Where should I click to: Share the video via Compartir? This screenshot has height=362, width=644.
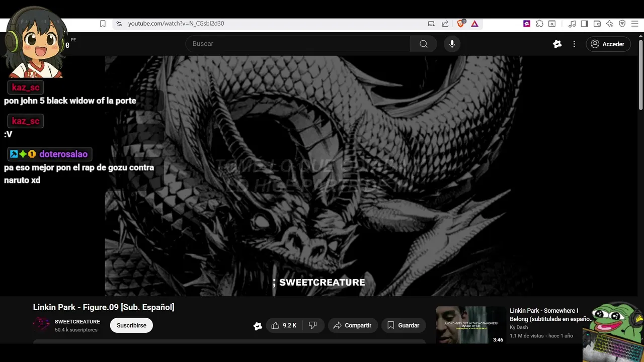click(352, 325)
